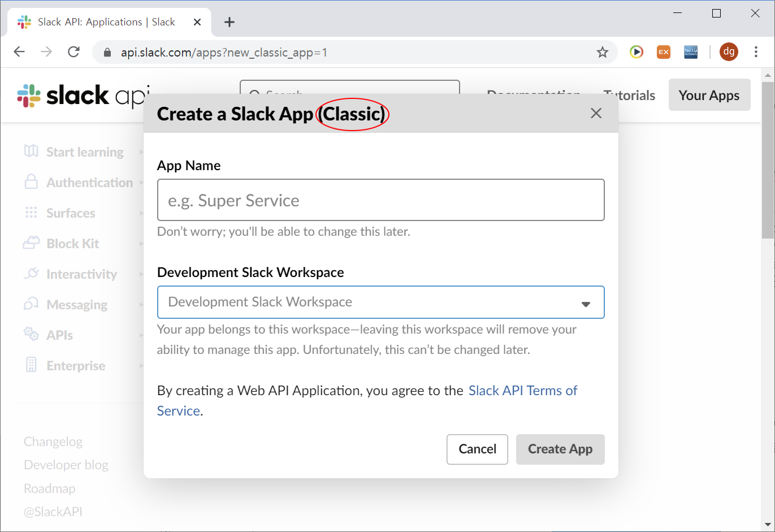
Task: Open the Chrome three-dot menu
Action: [756, 52]
